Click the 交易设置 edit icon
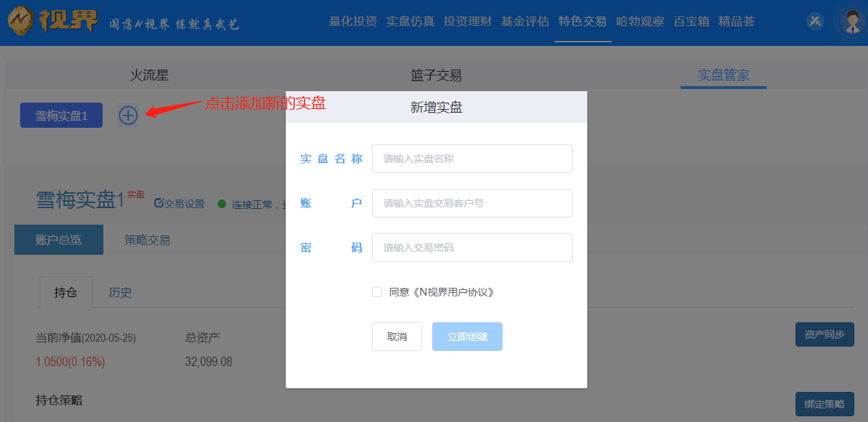The width and height of the screenshot is (868, 422). (x=159, y=204)
